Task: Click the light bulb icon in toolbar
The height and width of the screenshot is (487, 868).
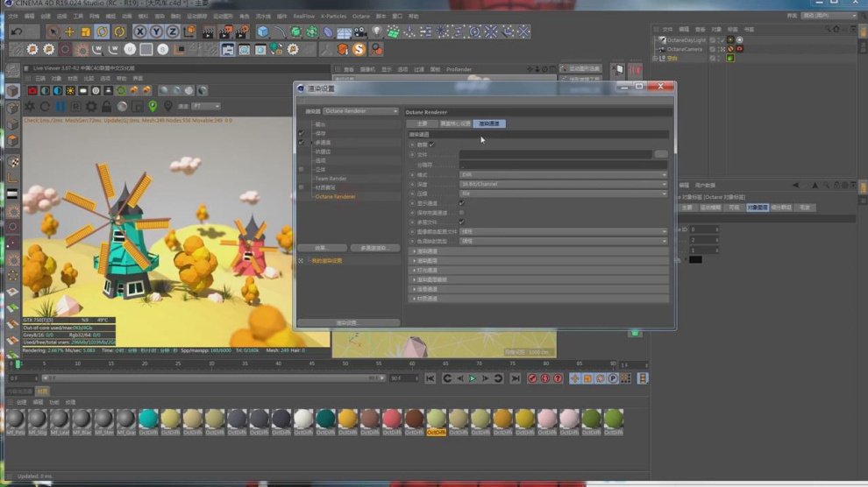Action: (x=376, y=32)
